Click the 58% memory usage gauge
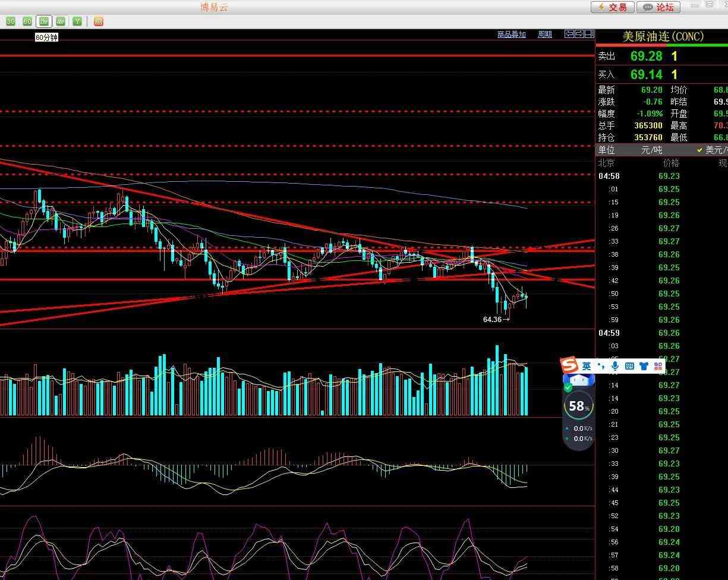 579,406
